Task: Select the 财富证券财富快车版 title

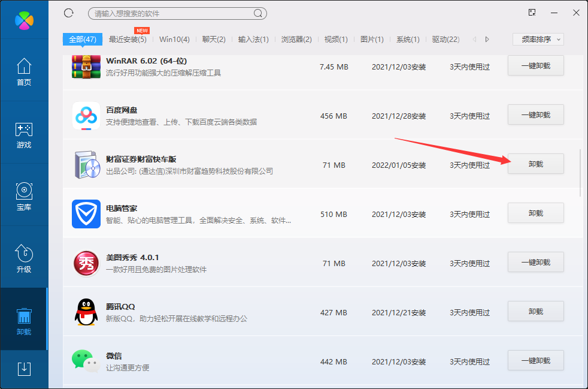Action: [141, 159]
